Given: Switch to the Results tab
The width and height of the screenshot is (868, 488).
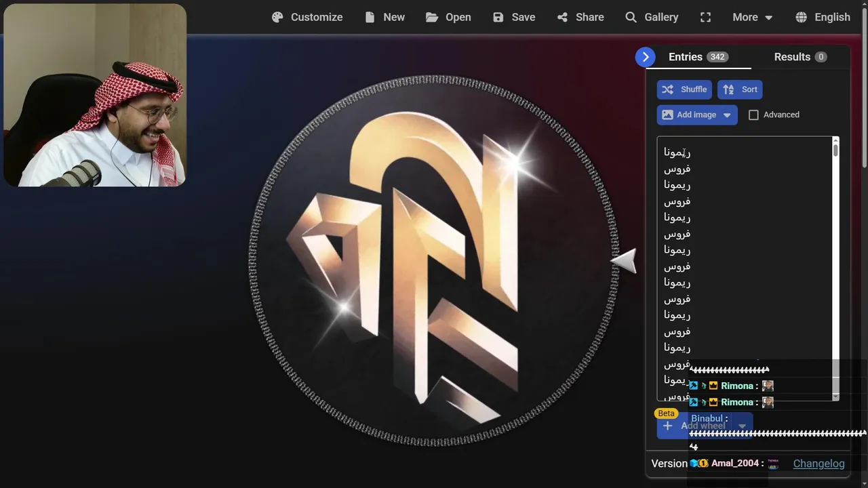Looking at the screenshot, I should tap(800, 57).
